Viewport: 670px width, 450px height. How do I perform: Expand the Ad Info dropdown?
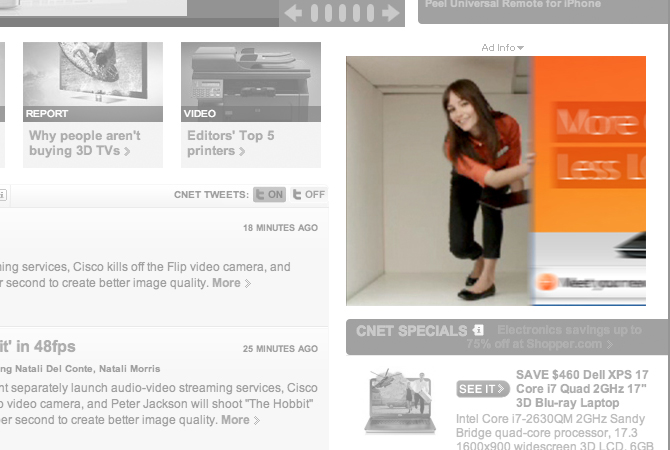(x=502, y=47)
